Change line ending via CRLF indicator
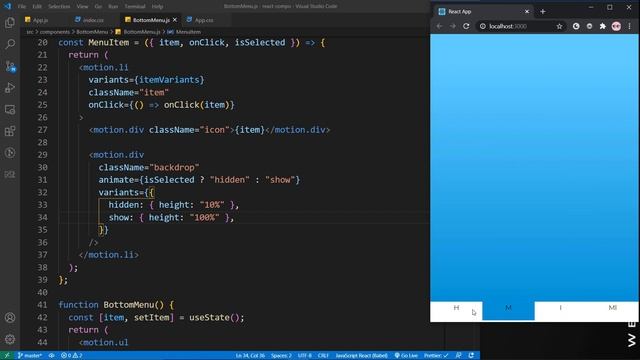This screenshot has height=360, width=640. tap(323, 356)
